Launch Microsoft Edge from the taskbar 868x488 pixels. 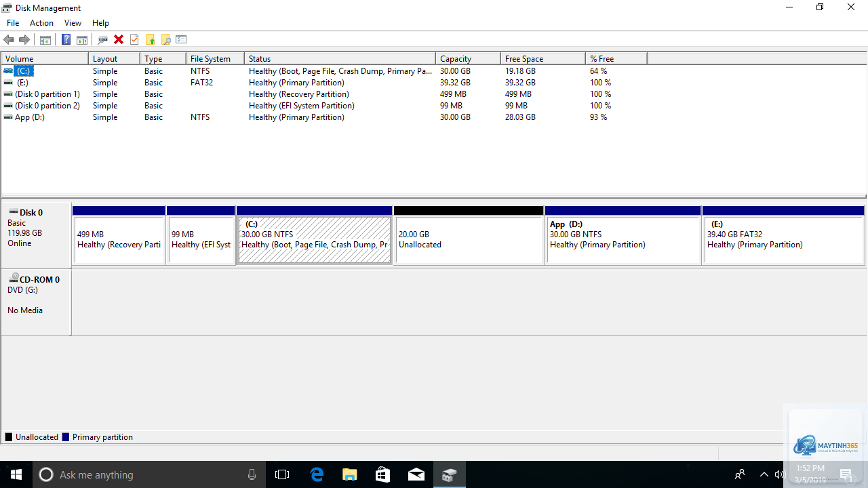(317, 474)
